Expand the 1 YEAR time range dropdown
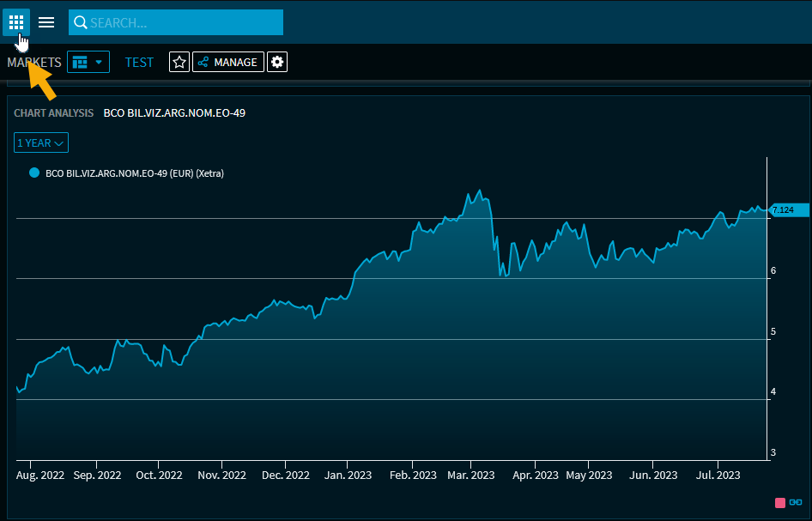 [41, 142]
